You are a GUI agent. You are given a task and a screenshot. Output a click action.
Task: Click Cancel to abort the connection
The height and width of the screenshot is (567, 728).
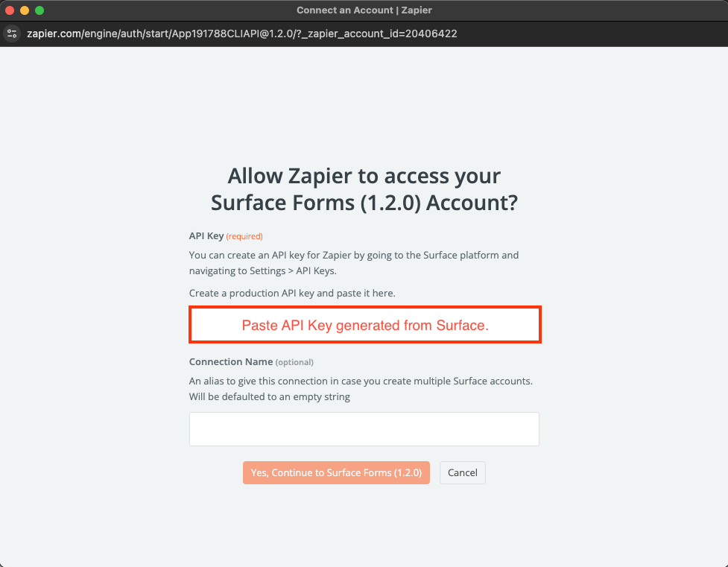462,472
